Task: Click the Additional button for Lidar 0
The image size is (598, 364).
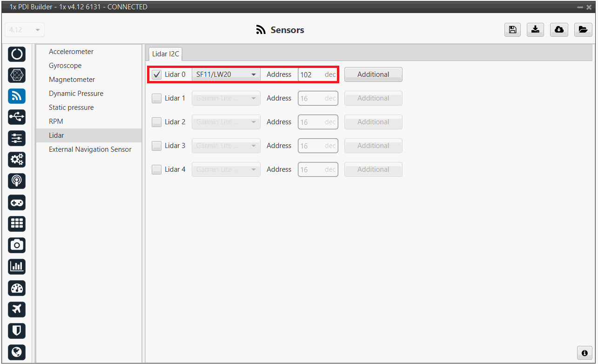Action: (x=373, y=74)
